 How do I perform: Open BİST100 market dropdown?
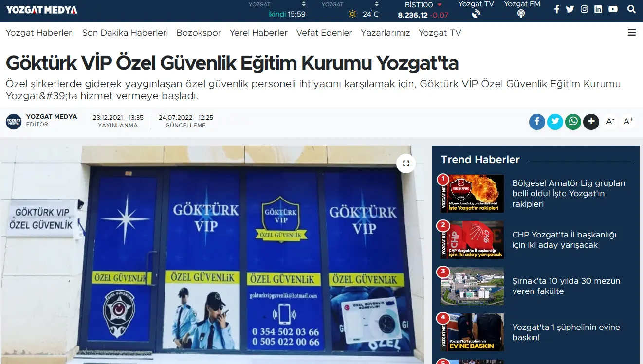tap(423, 5)
